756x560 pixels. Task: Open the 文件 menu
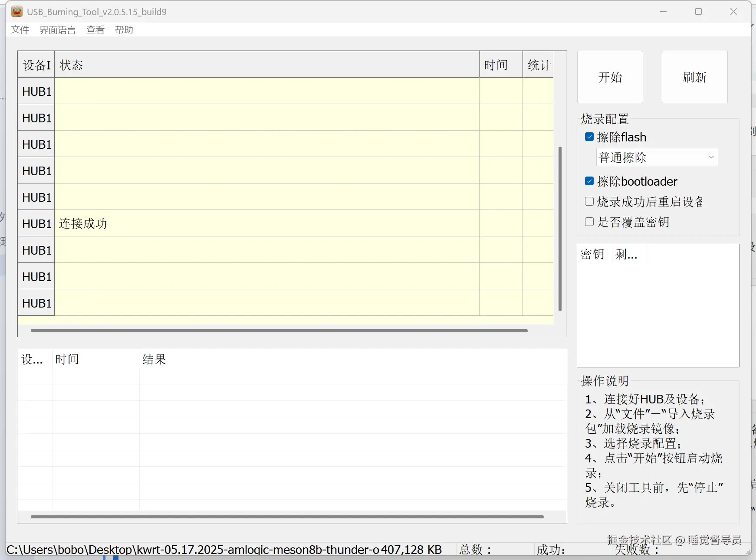[20, 29]
